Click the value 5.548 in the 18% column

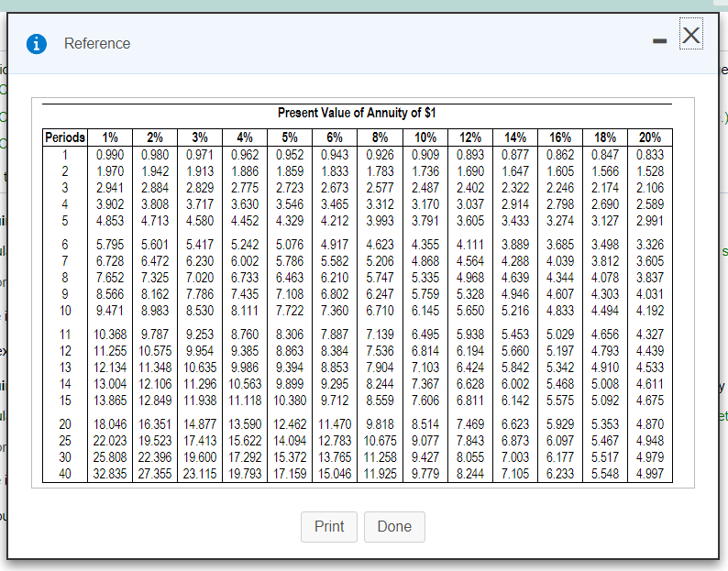coord(605,474)
